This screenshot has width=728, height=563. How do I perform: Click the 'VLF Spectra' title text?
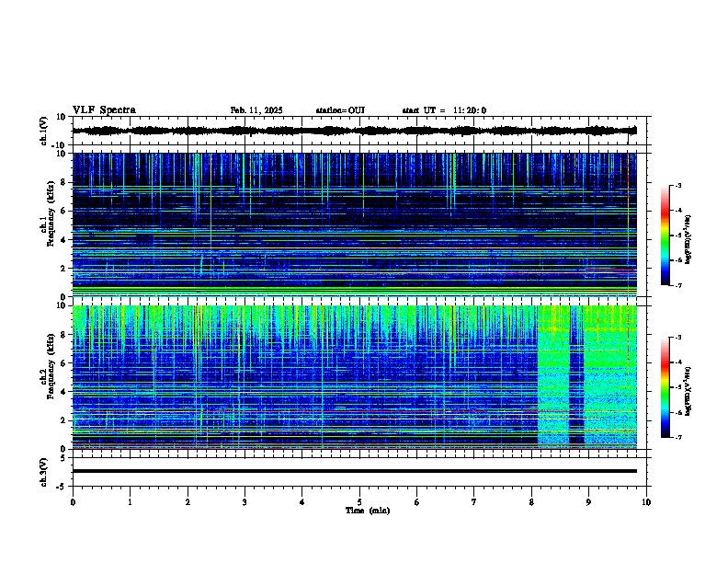pyautogui.click(x=104, y=110)
